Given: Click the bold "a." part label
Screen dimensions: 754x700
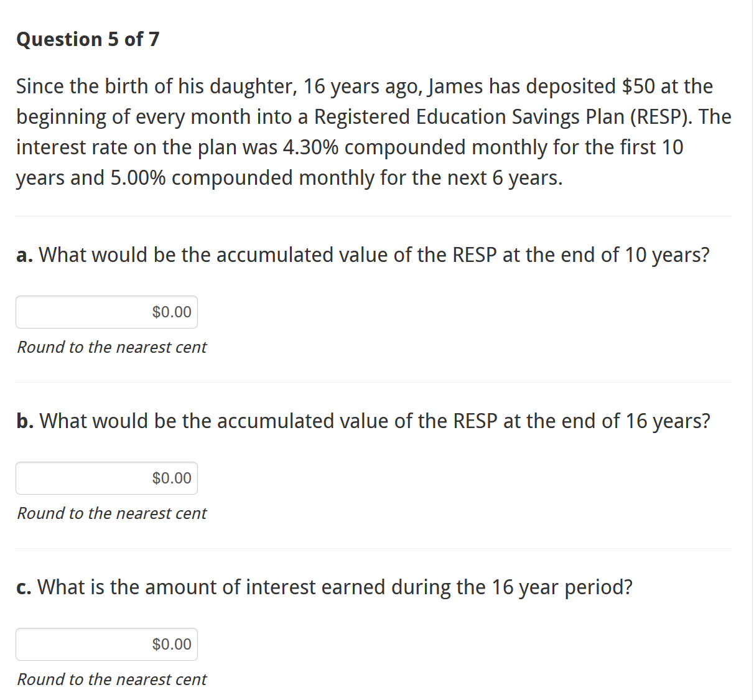Looking at the screenshot, I should tap(25, 255).
